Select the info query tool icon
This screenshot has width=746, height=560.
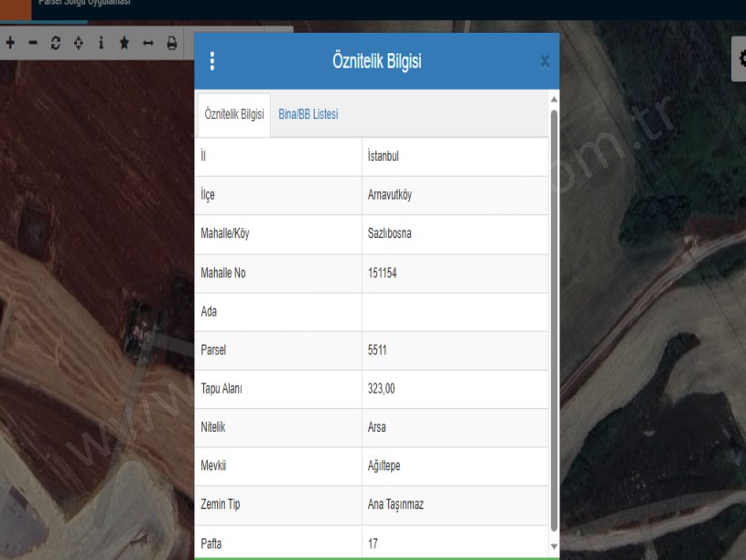(x=101, y=43)
